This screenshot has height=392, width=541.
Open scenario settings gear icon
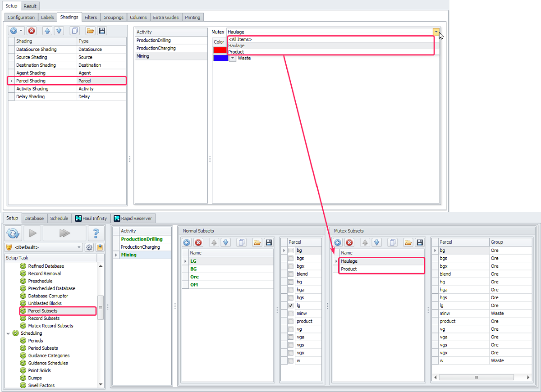(x=89, y=247)
